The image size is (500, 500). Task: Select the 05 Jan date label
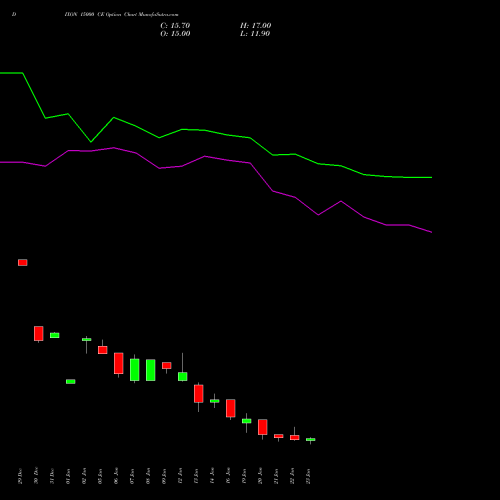[100, 476]
